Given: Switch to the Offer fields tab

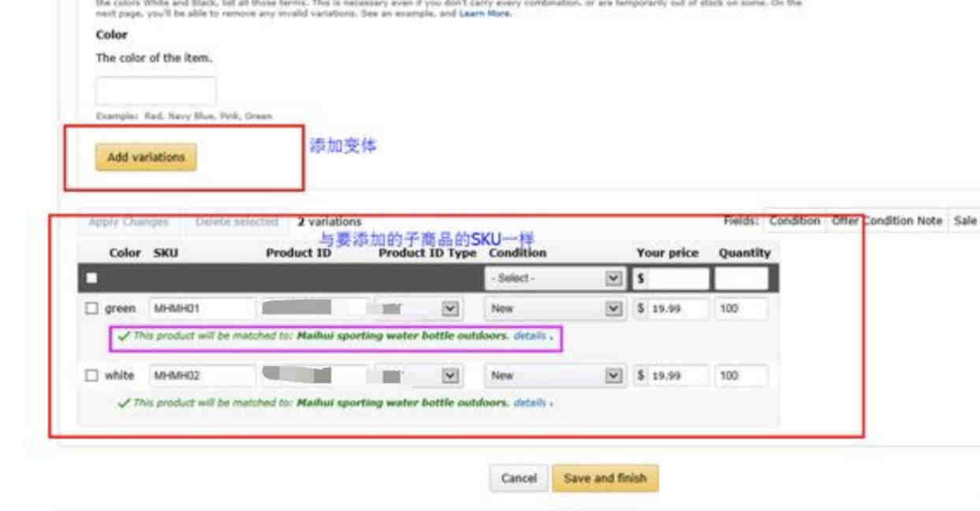Looking at the screenshot, I should point(844,221).
